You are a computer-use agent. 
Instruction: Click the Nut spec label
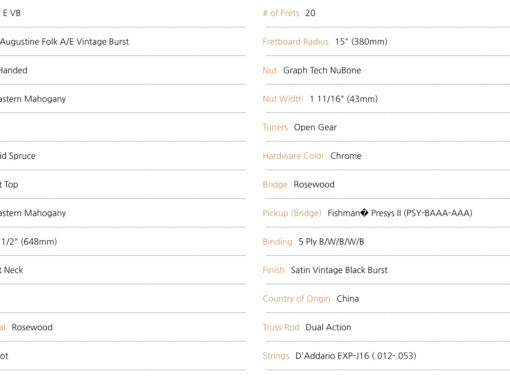(x=270, y=70)
